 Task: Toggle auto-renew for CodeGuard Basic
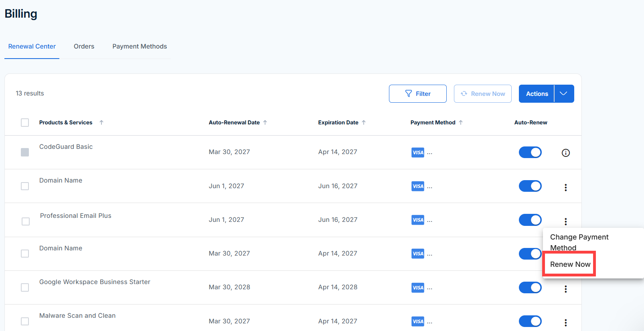coord(530,152)
